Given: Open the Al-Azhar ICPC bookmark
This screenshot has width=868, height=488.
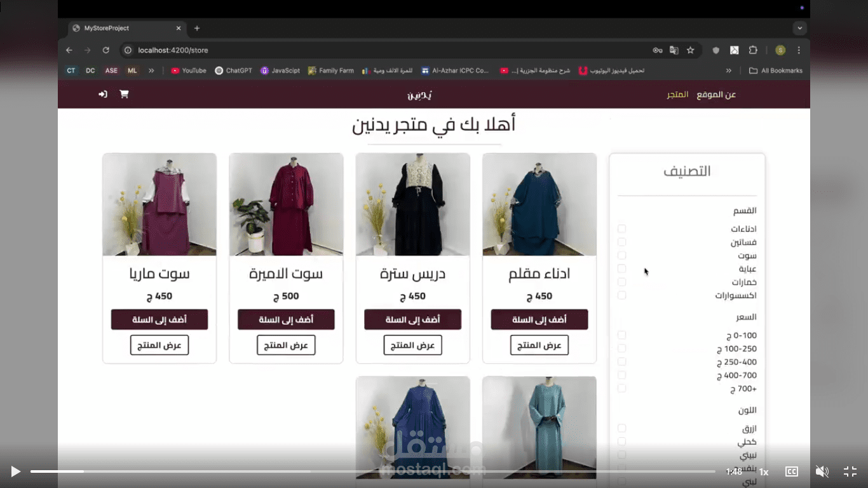Looking at the screenshot, I should point(455,71).
